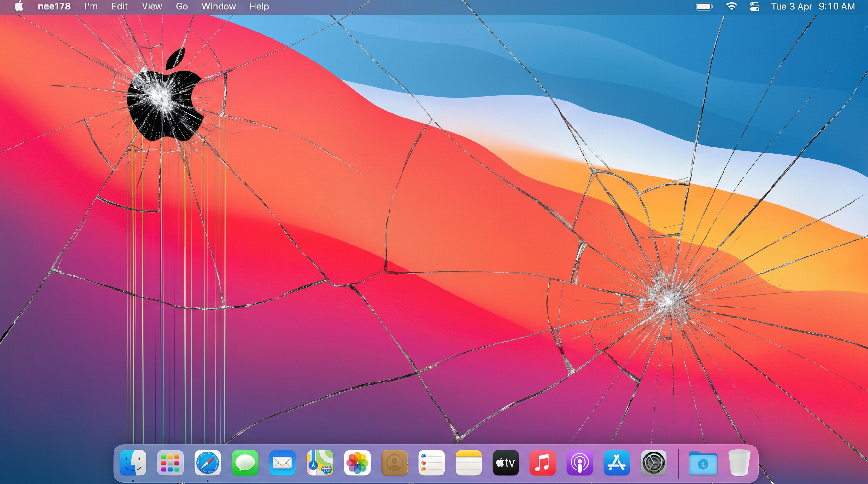The image size is (868, 484).
Task: Open the View menu
Action: [x=152, y=6]
